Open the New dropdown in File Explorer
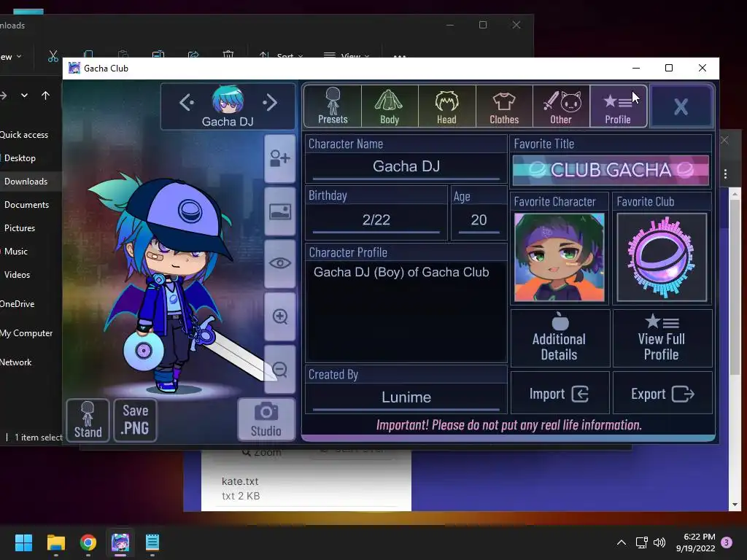Screen dimensions: 747x560 [x=10, y=57]
